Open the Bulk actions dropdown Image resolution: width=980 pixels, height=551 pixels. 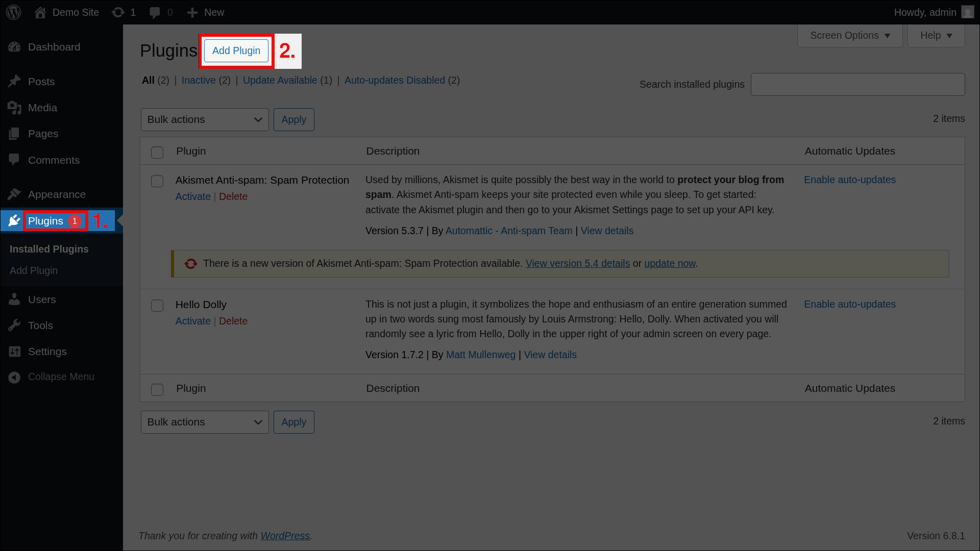point(204,119)
